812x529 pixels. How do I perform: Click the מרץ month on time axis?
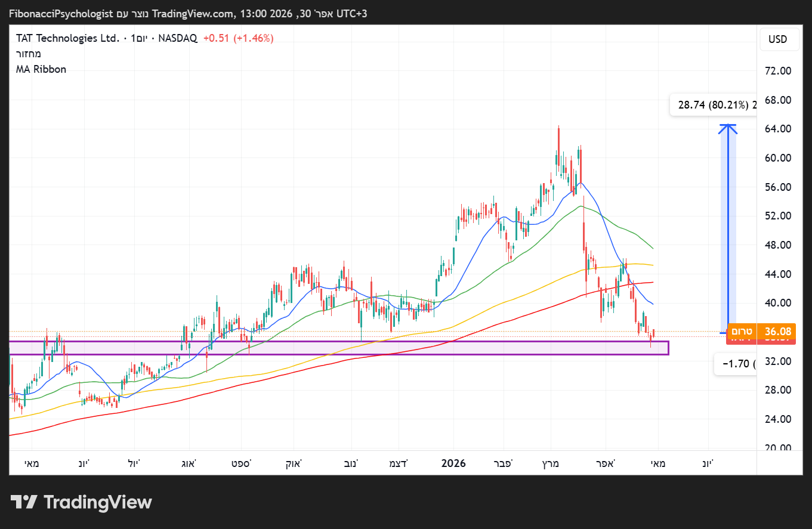click(x=549, y=463)
